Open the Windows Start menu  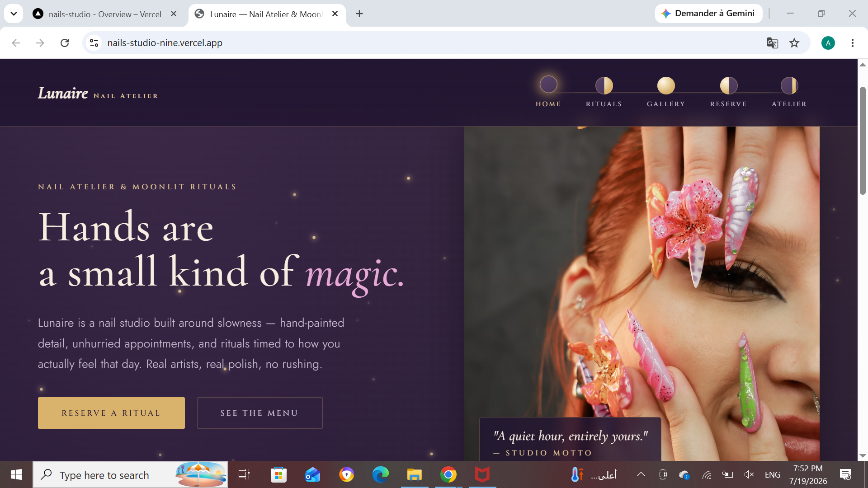(x=16, y=474)
